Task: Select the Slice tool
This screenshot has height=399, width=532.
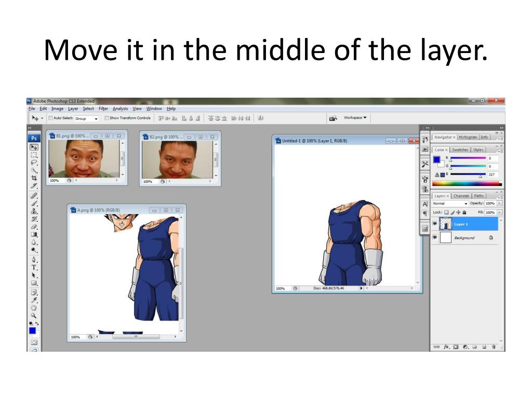Action: (34, 185)
